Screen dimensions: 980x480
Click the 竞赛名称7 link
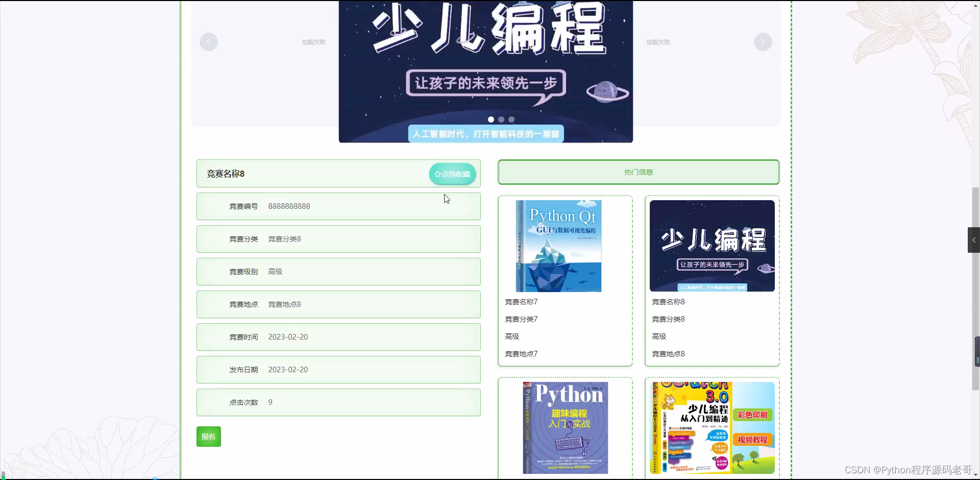521,302
